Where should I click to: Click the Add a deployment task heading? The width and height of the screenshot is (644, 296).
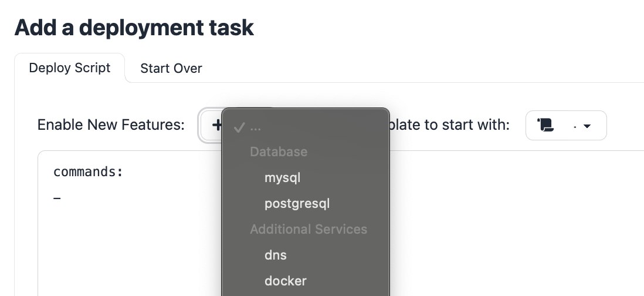coord(134,28)
